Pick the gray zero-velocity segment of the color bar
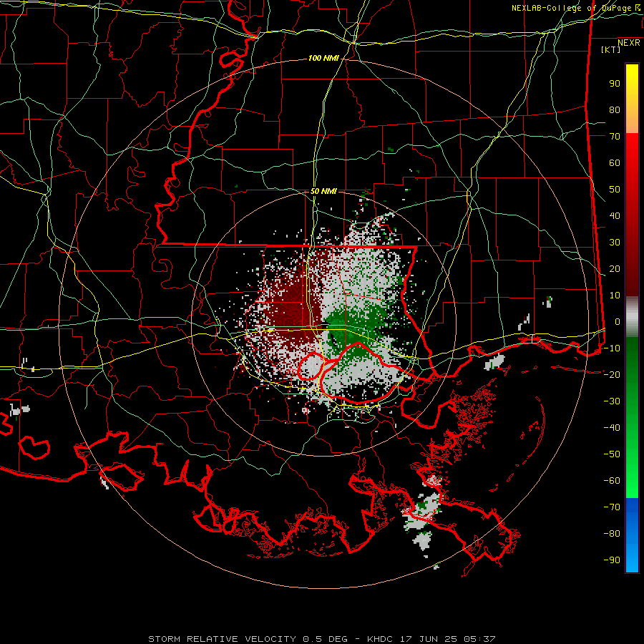The width and height of the screenshot is (644, 644). (x=632, y=317)
